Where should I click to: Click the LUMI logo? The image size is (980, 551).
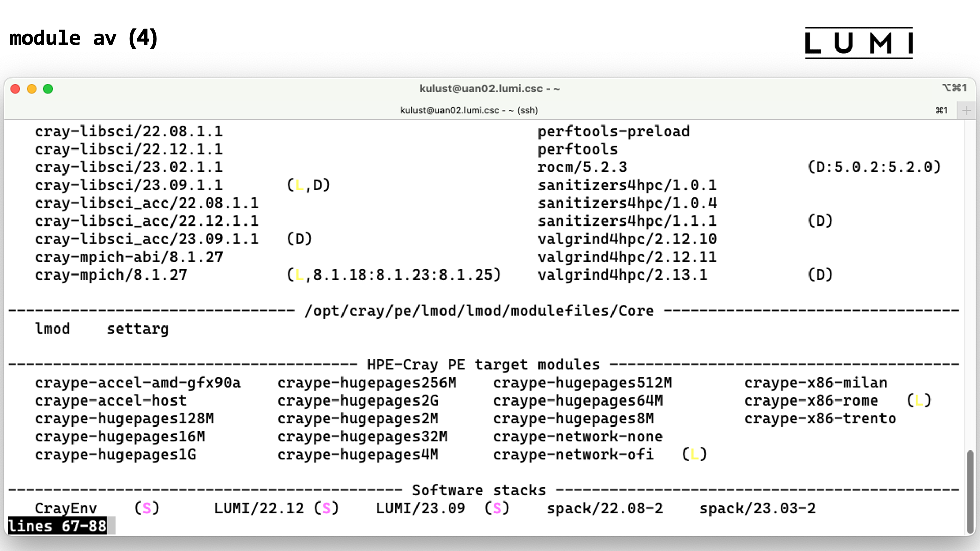pos(859,43)
